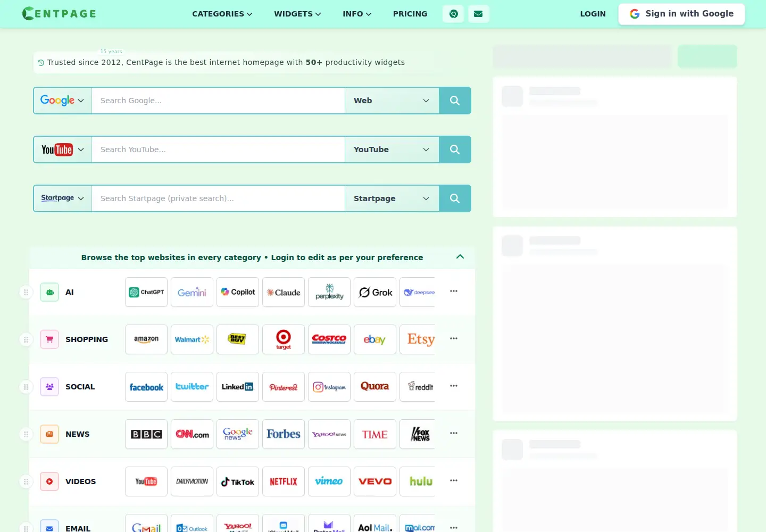The height and width of the screenshot is (532, 766).
Task: Go to CentPage home via logo
Action: tap(59, 13)
